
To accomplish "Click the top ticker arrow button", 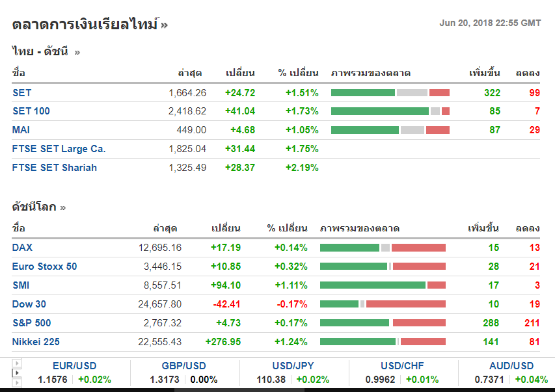I will click(x=17, y=364).
